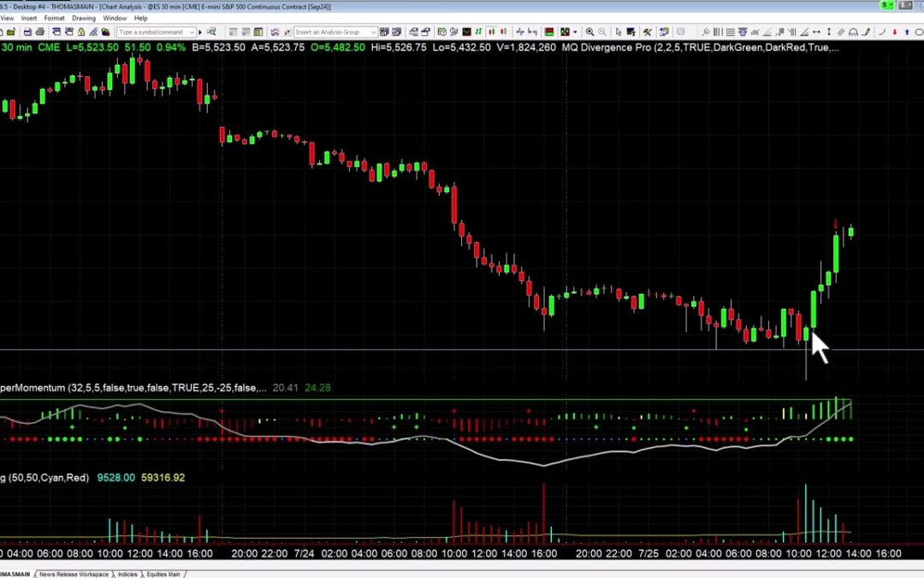924x578 pixels.
Task: Switch to the Equities Main tab
Action: (164, 575)
